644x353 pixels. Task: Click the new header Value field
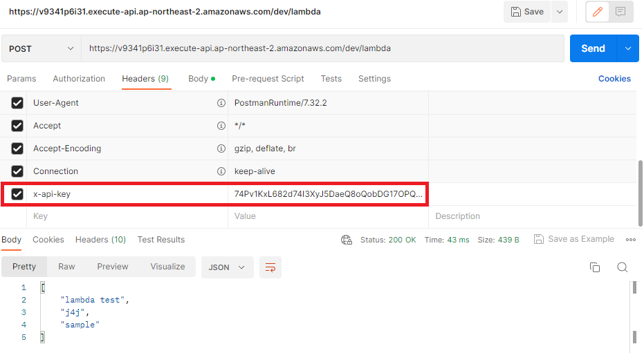pyautogui.click(x=328, y=216)
